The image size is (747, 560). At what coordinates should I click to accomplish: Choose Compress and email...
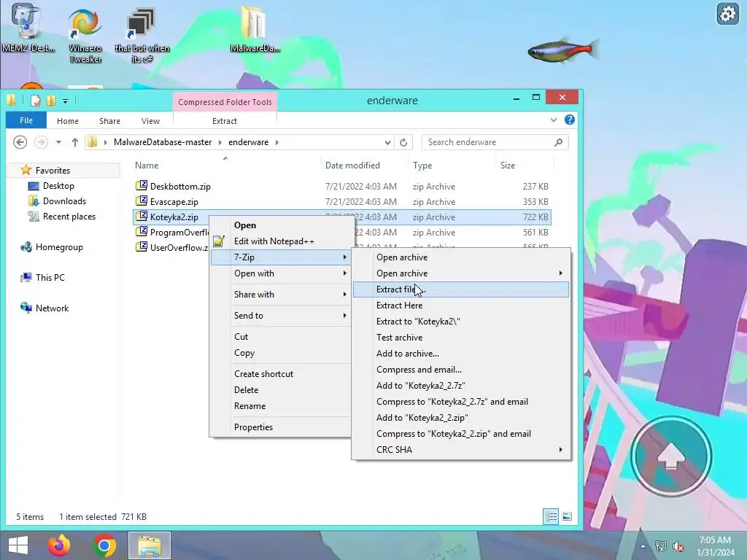pyautogui.click(x=461, y=370)
